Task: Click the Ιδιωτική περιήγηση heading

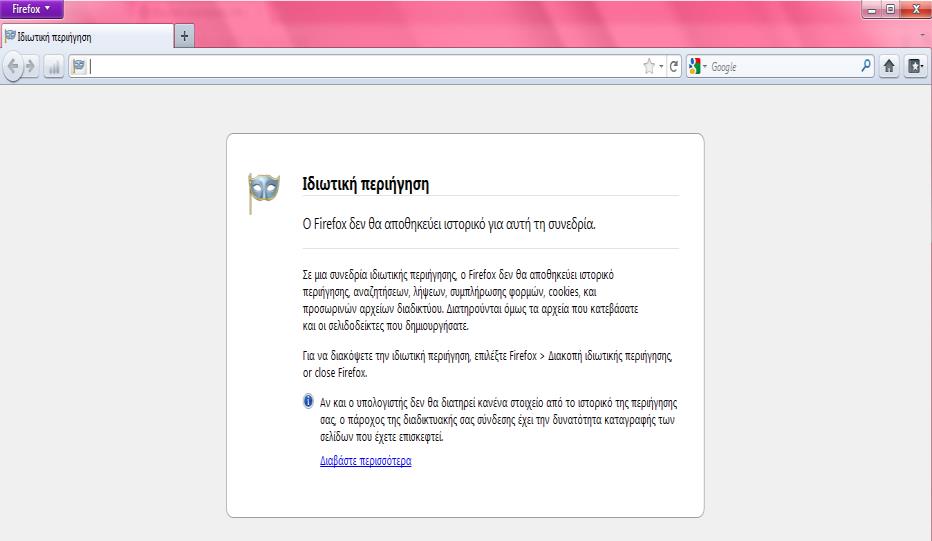Action: (x=366, y=184)
